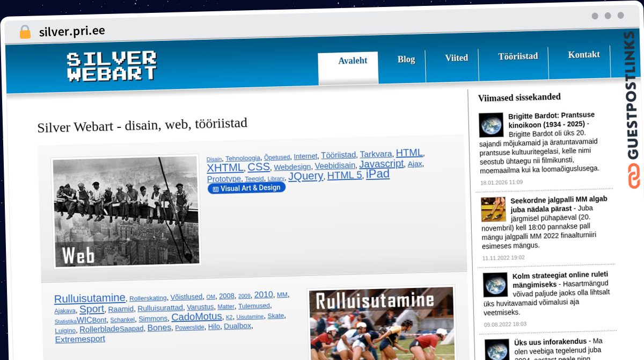Open the Teegid tag link
644x360 pixels.
tap(254, 179)
